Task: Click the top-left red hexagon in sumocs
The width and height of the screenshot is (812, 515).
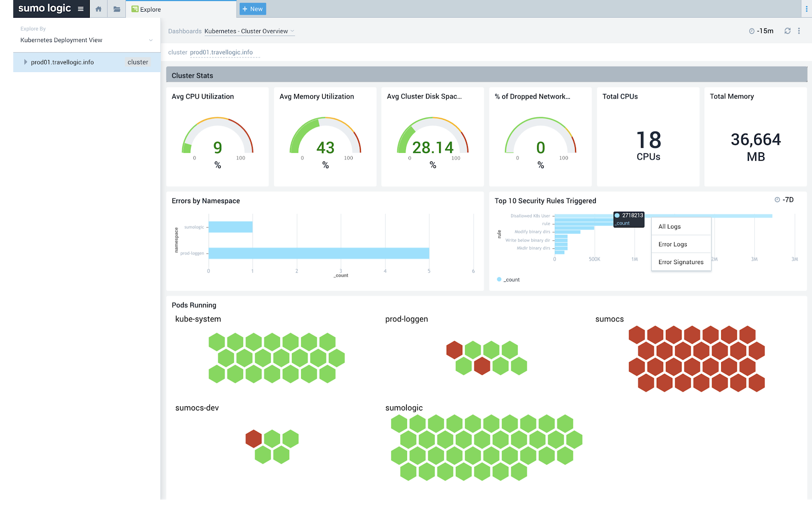Action: coord(637,335)
